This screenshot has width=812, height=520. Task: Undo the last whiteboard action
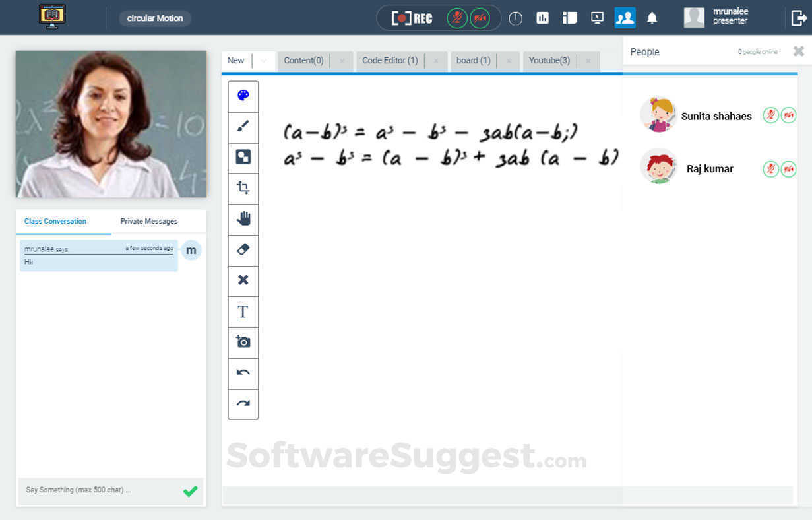pyautogui.click(x=243, y=373)
